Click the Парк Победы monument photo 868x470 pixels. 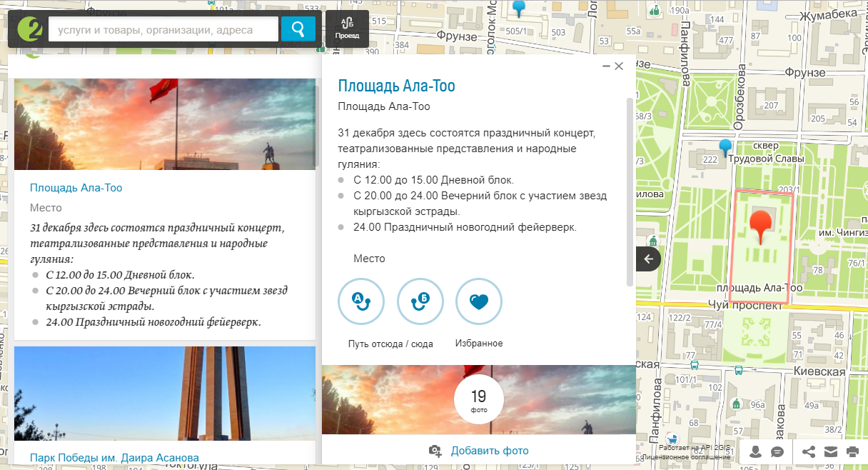[165, 394]
